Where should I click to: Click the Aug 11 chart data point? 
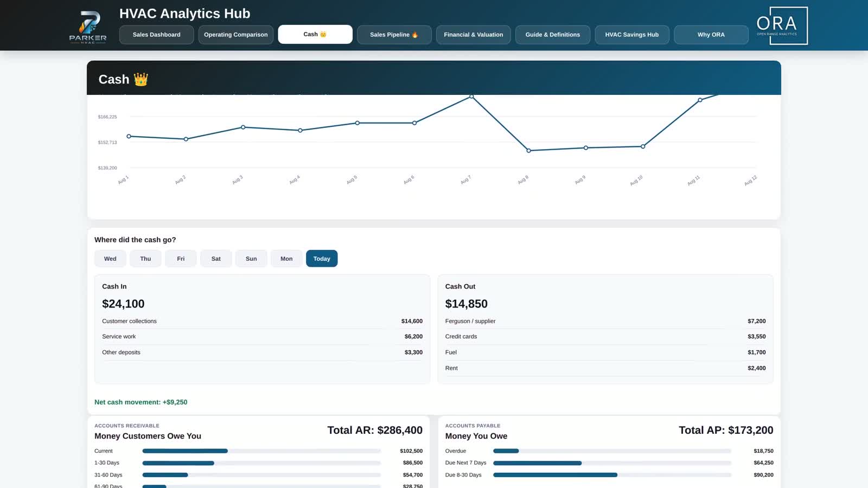(x=700, y=100)
